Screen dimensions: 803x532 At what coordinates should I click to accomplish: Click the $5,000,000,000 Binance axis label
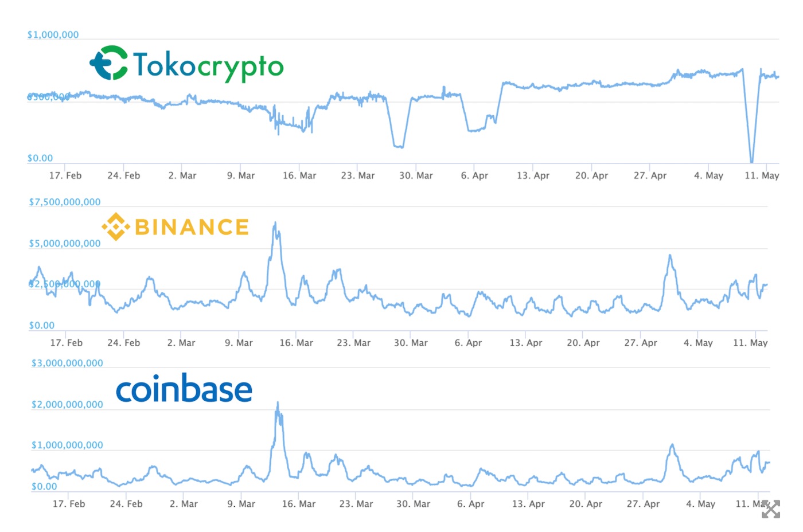click(x=65, y=244)
